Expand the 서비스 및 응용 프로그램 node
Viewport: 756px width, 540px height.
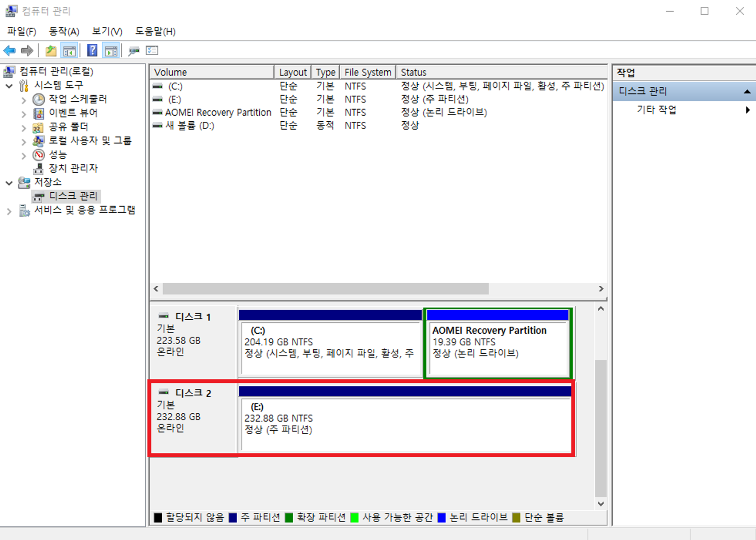(9, 211)
